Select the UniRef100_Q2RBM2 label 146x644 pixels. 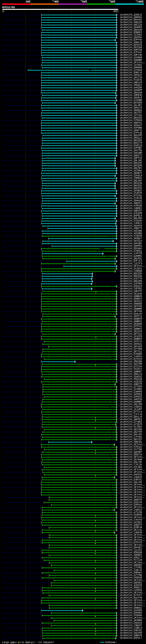[x=131, y=256]
